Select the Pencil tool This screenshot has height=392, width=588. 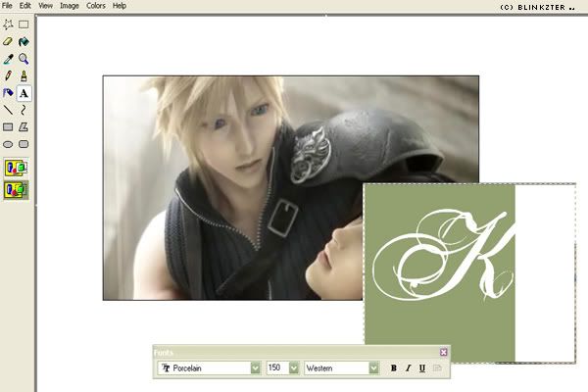pos(8,75)
